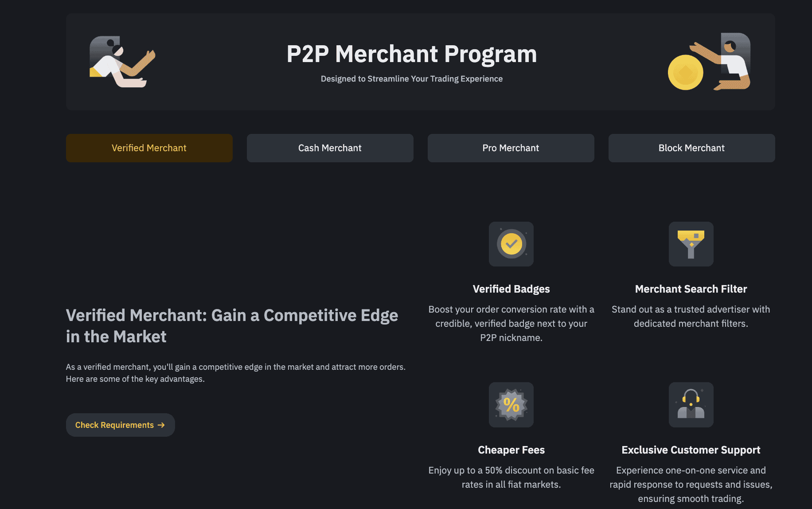The image size is (812, 509).
Task: Click the Exclusive Customer Support title
Action: (x=691, y=450)
